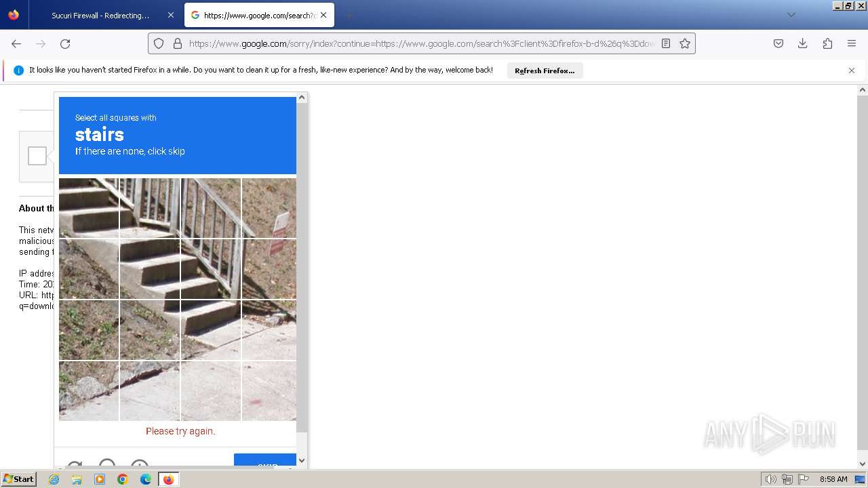
Task: Tick the reCAPTCHA checkbox
Action: pyautogui.click(x=37, y=156)
